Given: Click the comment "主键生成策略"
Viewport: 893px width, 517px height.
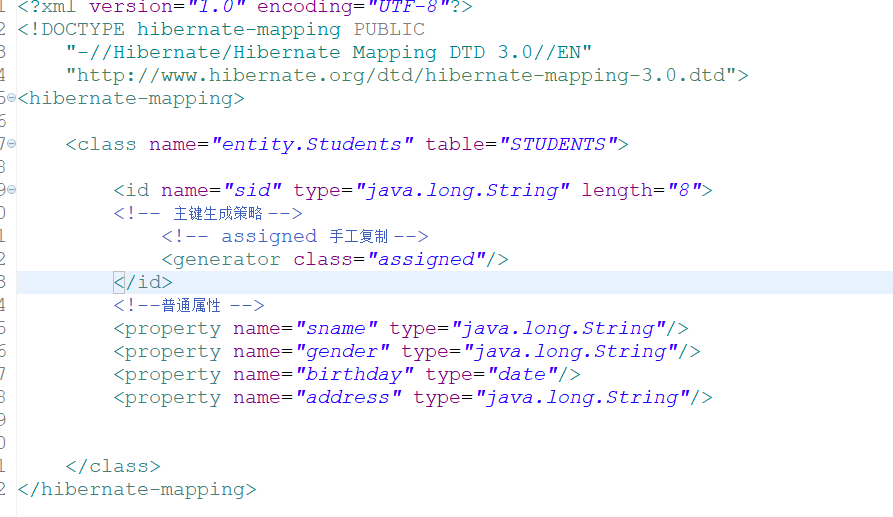Looking at the screenshot, I should click(x=218, y=214).
